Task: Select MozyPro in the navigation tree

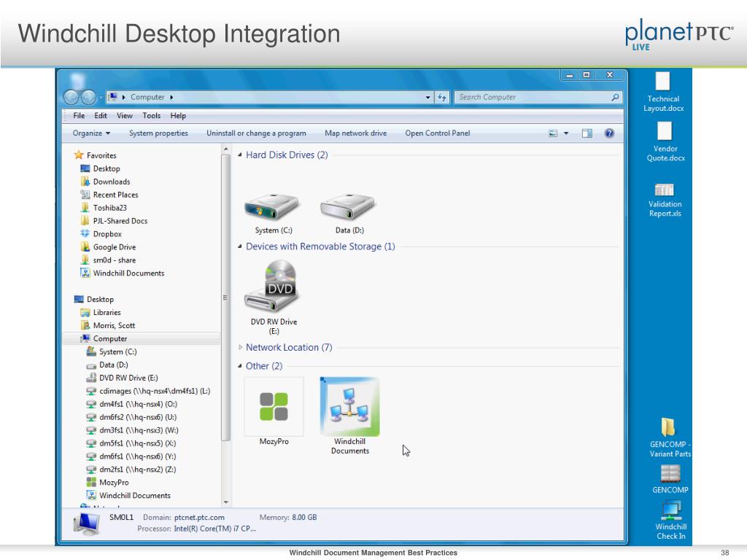Action: pyautogui.click(x=108, y=483)
